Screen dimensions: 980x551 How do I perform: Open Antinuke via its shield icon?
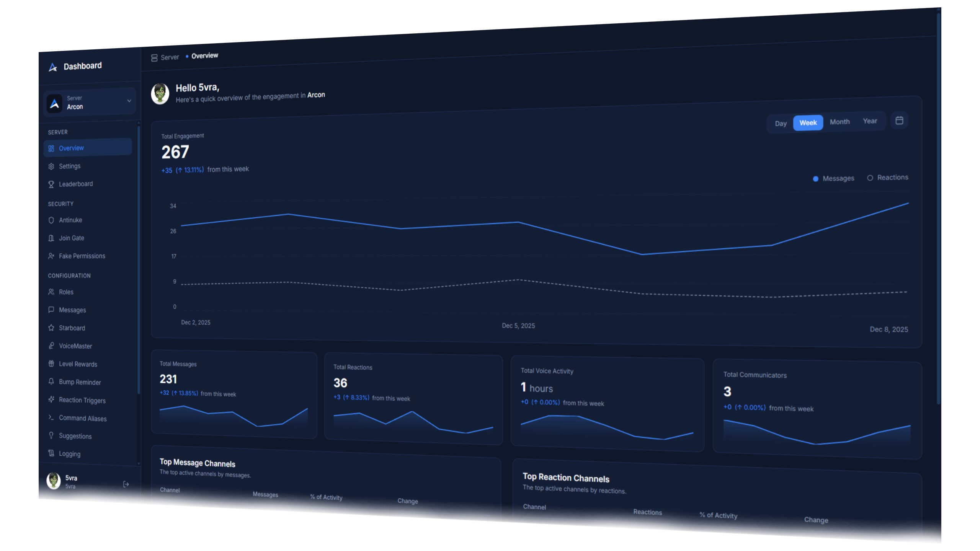click(x=51, y=220)
